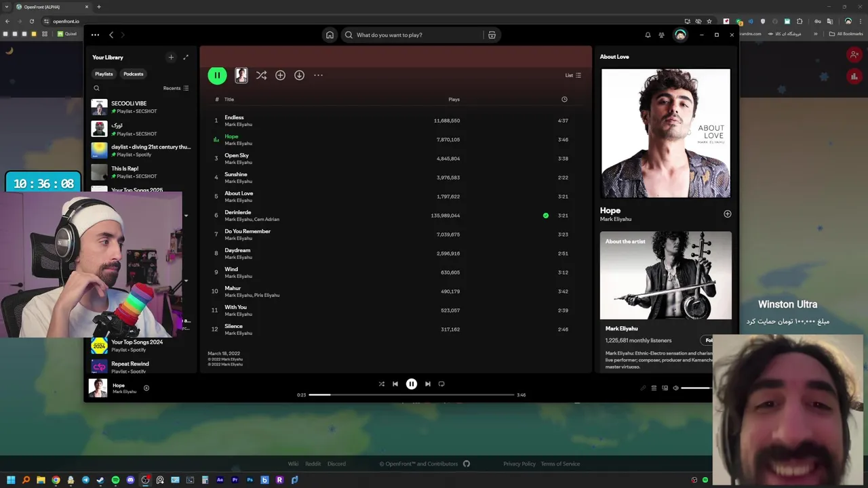The width and height of the screenshot is (868, 488).
Task: Toggle repeat in the player bar
Action: (x=441, y=384)
